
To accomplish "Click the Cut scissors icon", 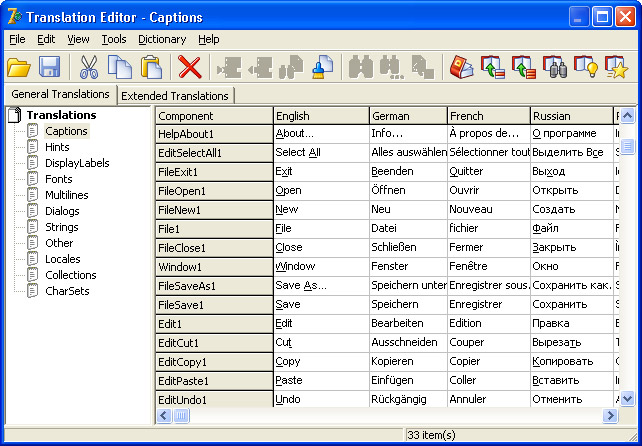I will tap(89, 68).
